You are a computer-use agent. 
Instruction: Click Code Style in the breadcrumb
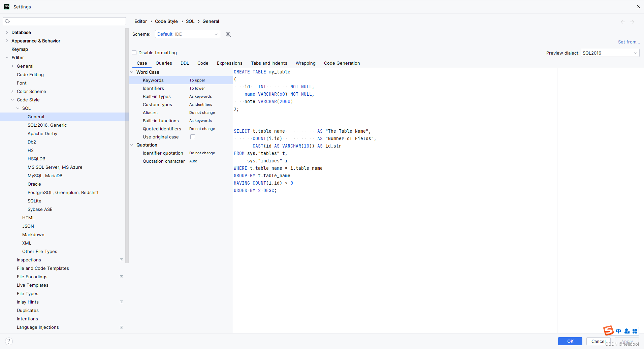point(166,21)
